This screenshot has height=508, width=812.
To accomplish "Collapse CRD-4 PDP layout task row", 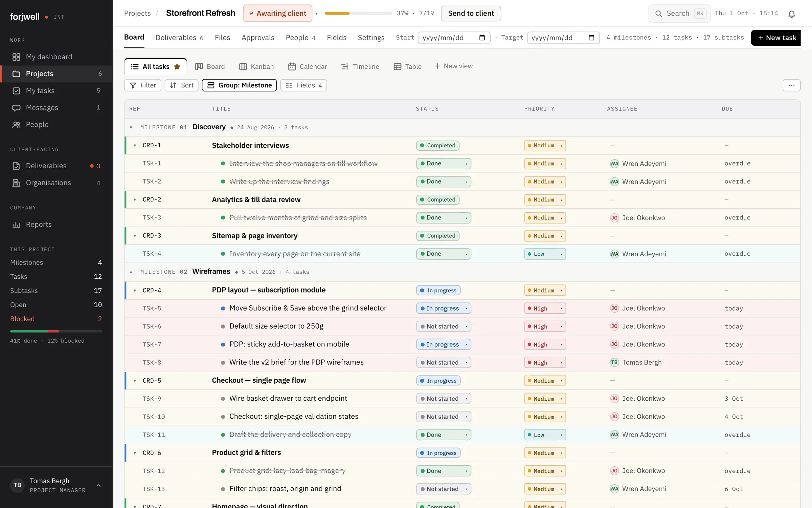I will (135, 291).
